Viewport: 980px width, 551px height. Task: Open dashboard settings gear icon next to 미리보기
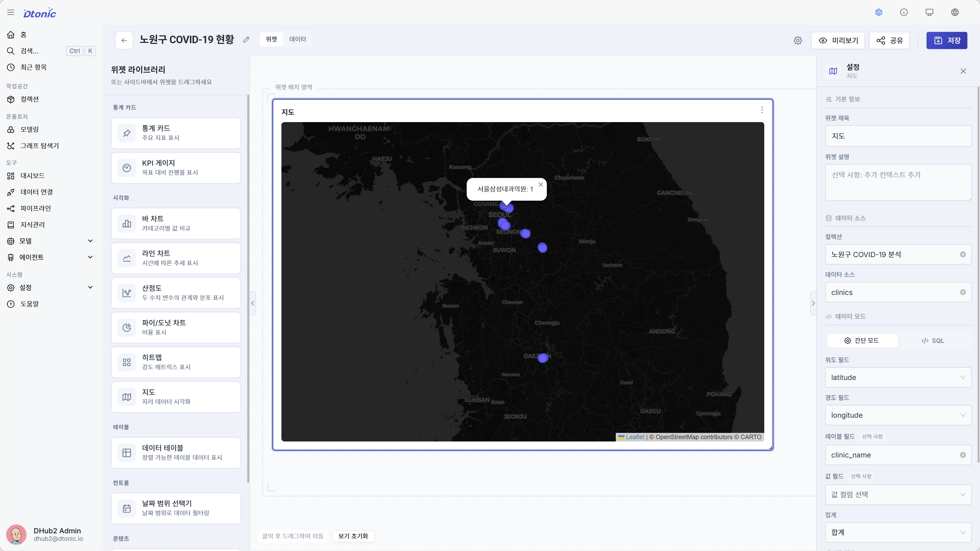click(798, 40)
